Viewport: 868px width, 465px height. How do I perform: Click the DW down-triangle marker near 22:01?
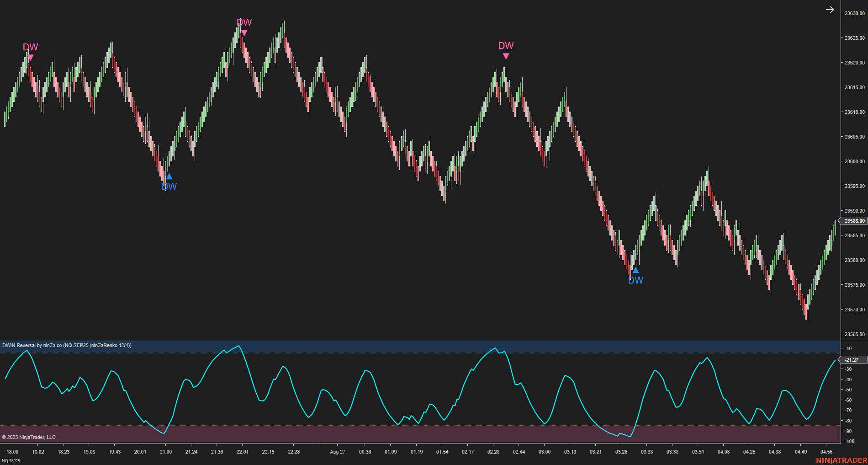point(243,32)
